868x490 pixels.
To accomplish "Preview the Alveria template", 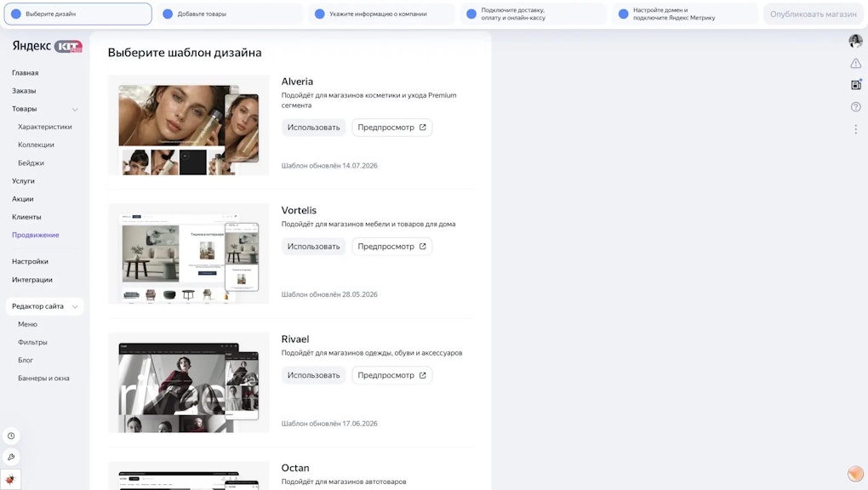I will tap(392, 128).
